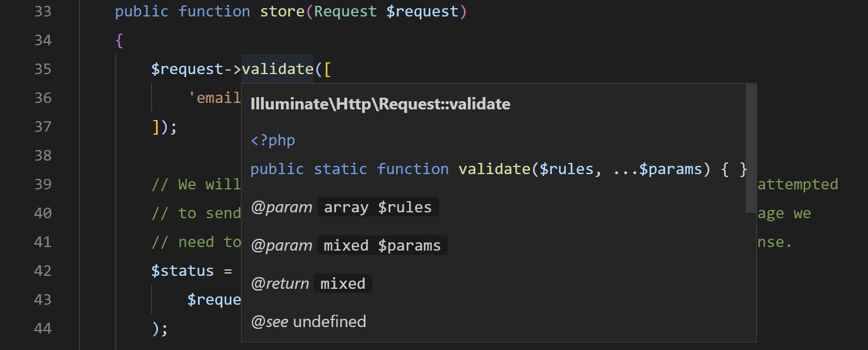Click the $status variable on line 42

point(183,271)
